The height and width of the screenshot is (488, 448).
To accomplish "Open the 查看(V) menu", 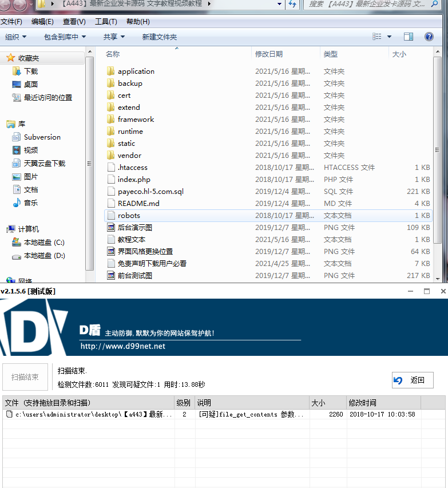I will pyautogui.click(x=74, y=22).
